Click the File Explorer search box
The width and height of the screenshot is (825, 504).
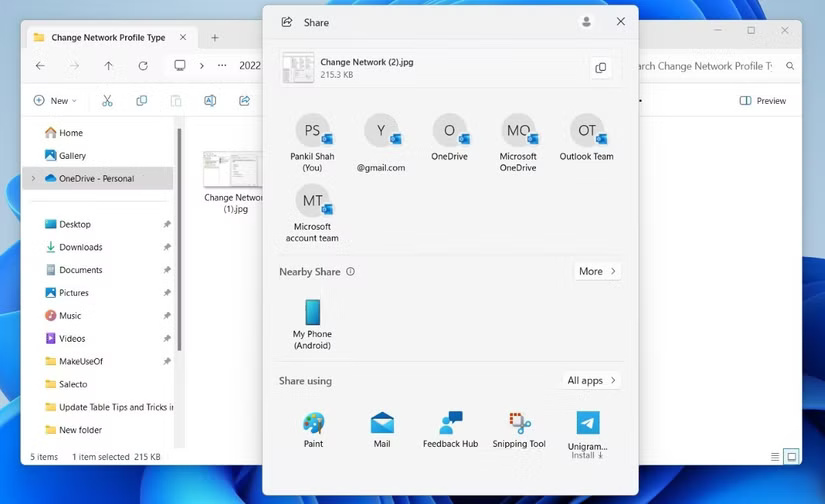(710, 66)
